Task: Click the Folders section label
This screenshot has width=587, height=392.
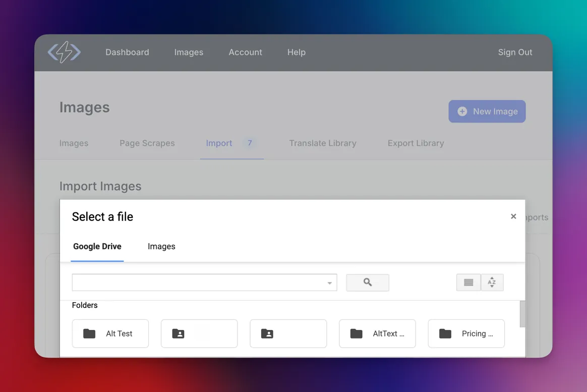Action: pos(85,305)
